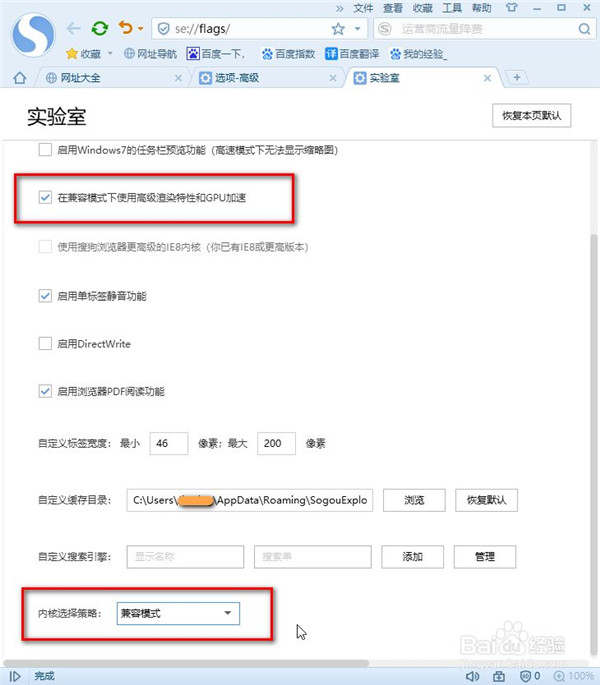This screenshot has height=685, width=600.
Task: Open the 内核选择策略 兼容模式 dropdown
Action: (x=176, y=613)
